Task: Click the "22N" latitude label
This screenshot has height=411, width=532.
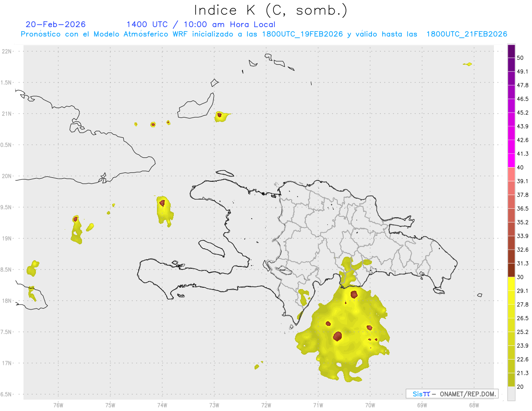Action: pyautogui.click(x=7, y=51)
